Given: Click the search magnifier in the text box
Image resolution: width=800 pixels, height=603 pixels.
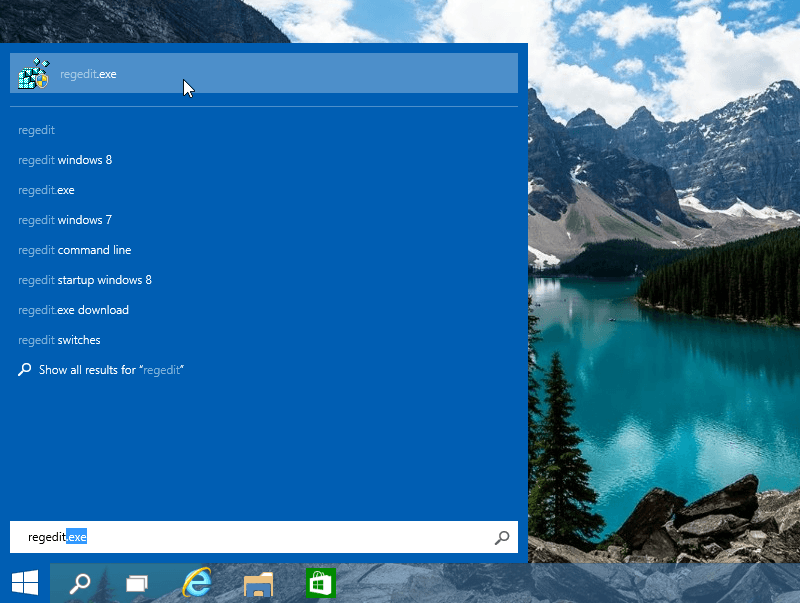Looking at the screenshot, I should point(502,537).
